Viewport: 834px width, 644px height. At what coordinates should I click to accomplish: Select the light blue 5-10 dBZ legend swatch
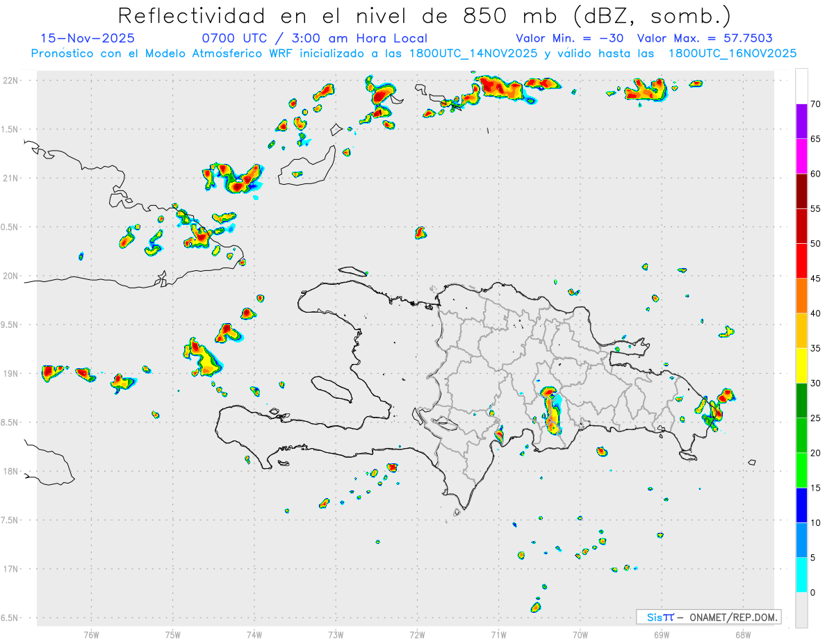coord(801,540)
